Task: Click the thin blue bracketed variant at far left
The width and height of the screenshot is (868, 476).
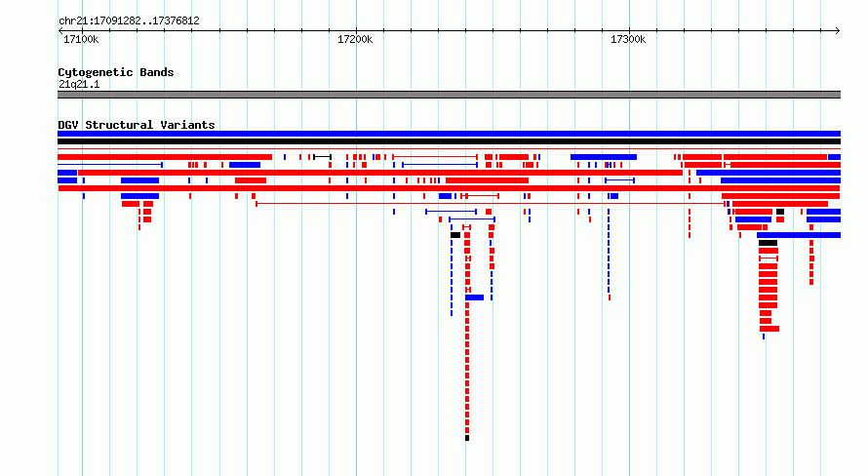Action: pos(110,165)
